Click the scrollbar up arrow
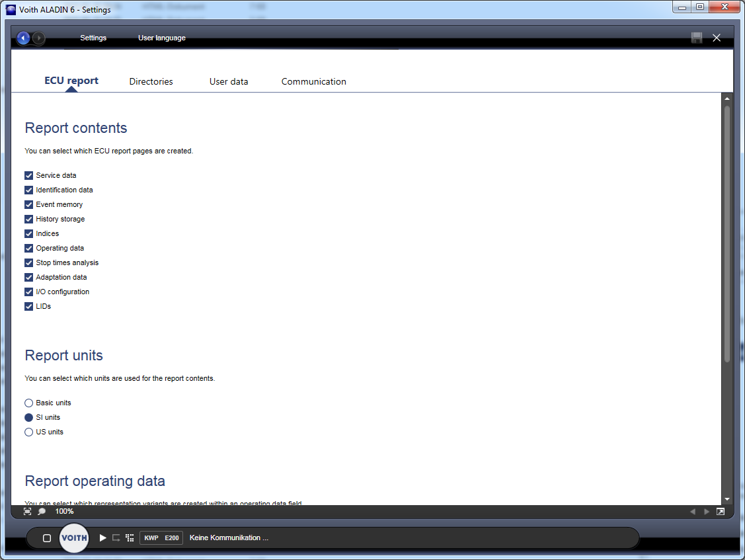 point(727,99)
